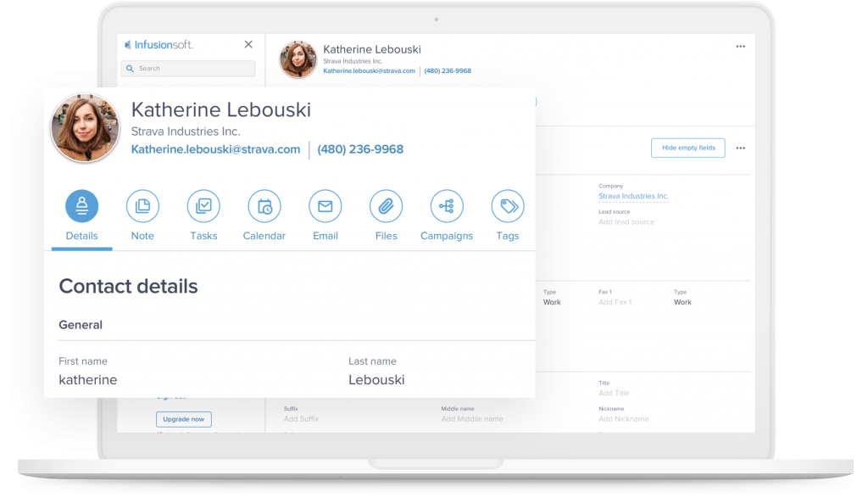Click the Infusionsoft logo

pos(159,45)
